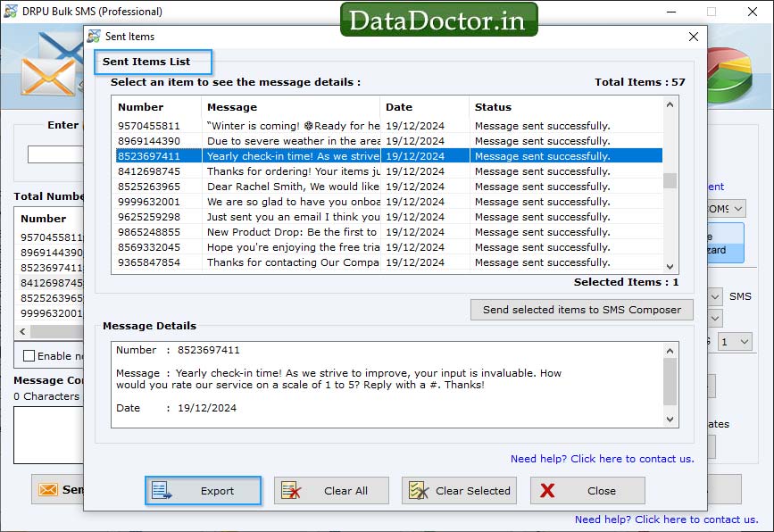Click the red X icon on Close button
The width and height of the screenshot is (774, 532).
coord(547,491)
